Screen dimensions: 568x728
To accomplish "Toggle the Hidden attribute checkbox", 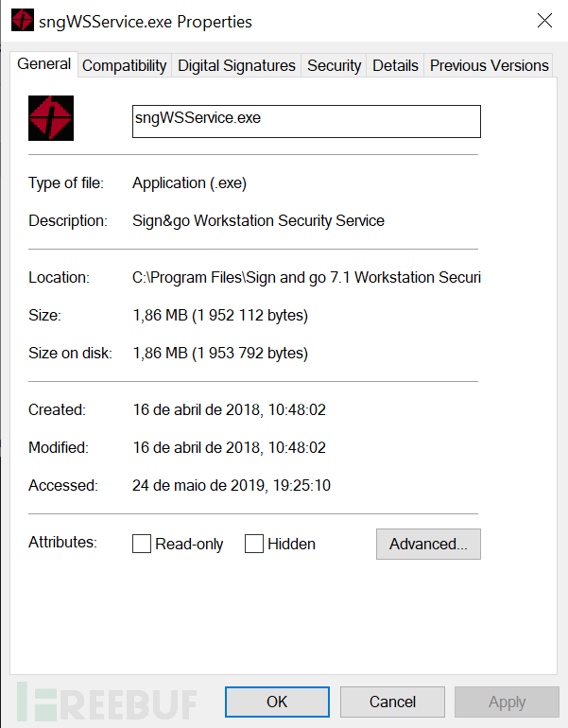I will (x=254, y=544).
